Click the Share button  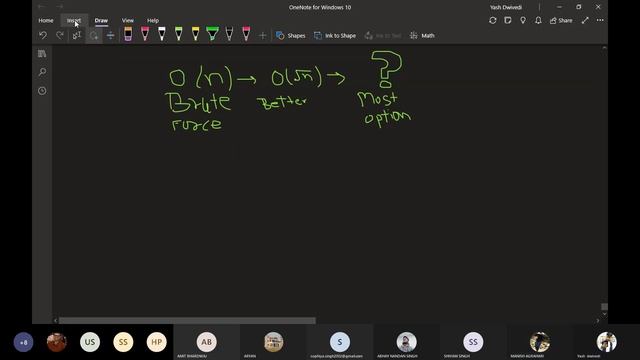(x=561, y=20)
